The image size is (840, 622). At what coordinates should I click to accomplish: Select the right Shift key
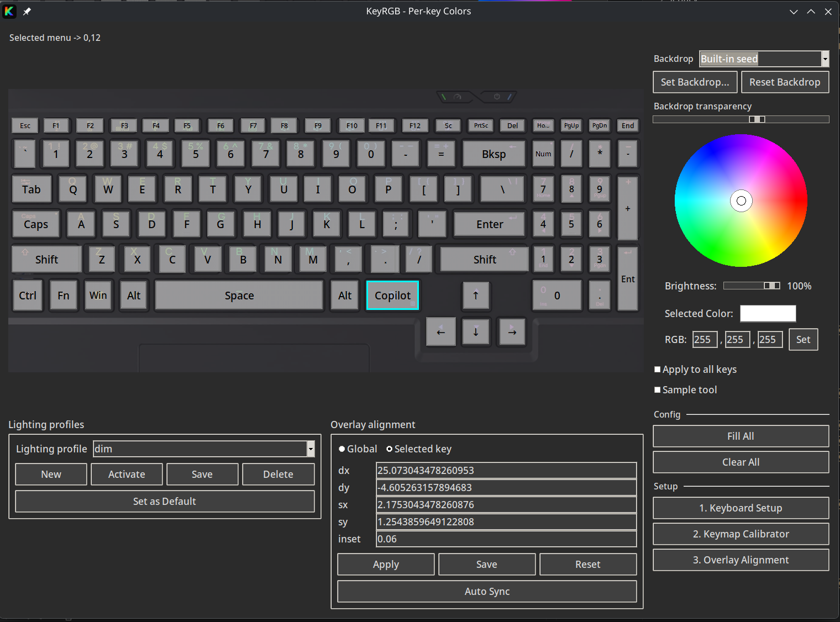485,260
